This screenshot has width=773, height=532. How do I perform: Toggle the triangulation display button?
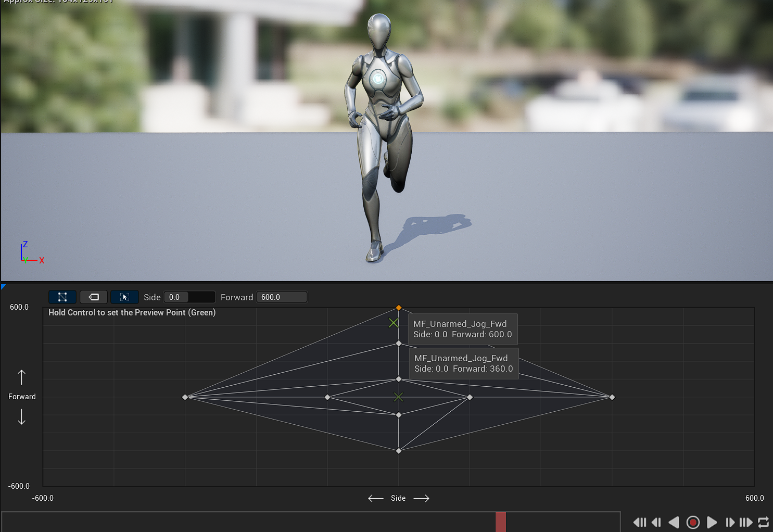click(x=62, y=297)
